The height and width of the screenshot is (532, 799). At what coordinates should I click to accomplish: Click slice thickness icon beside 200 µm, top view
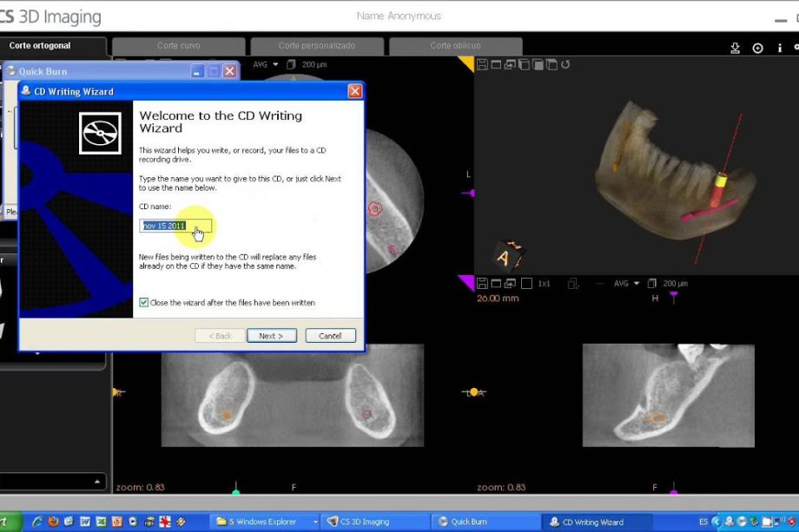[x=291, y=64]
